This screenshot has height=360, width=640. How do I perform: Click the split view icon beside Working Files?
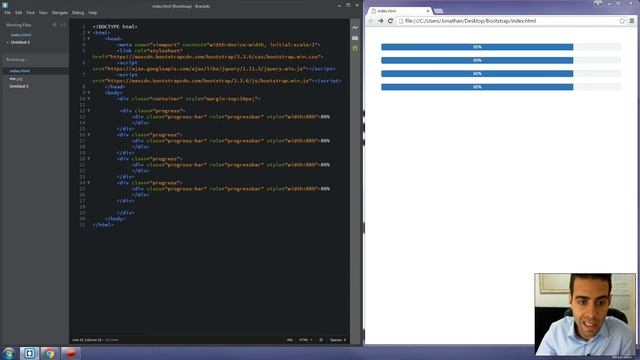(x=63, y=25)
